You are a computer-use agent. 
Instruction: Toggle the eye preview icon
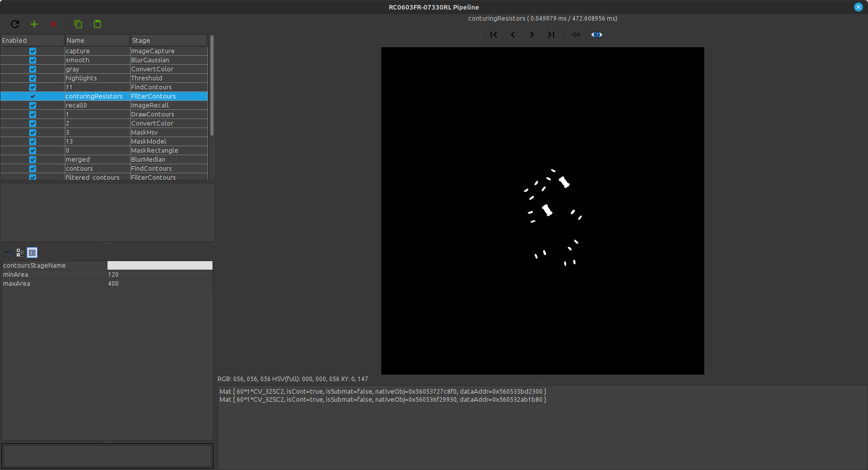coord(597,35)
